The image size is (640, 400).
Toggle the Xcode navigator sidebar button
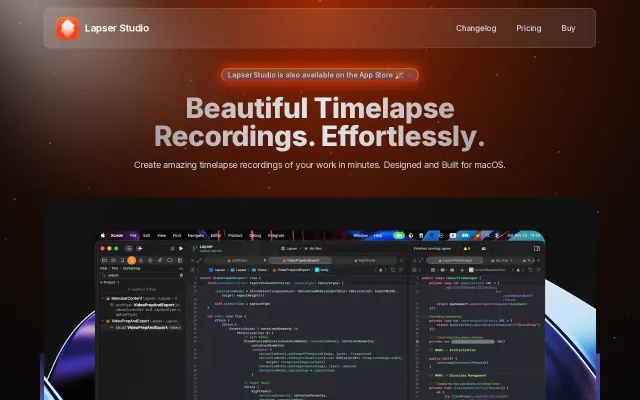click(x=129, y=248)
